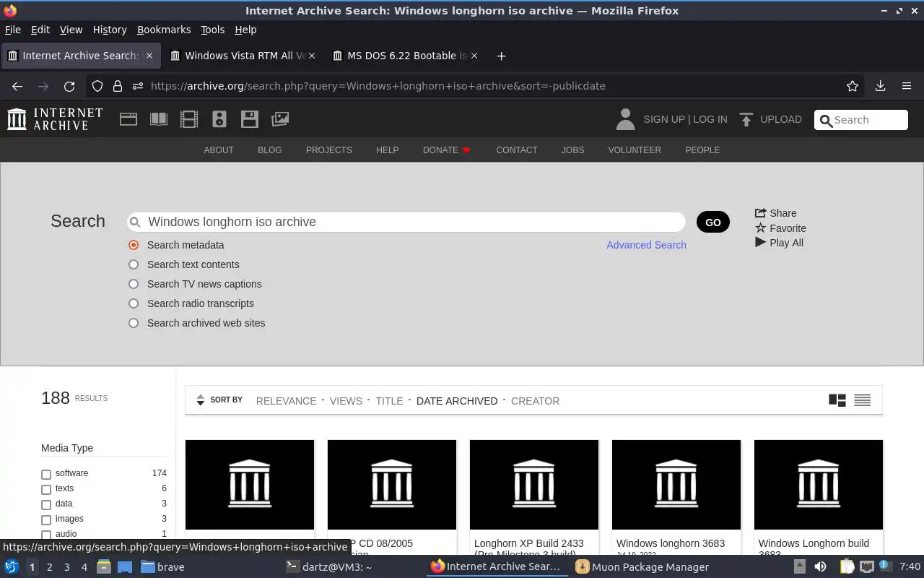Open the Advanced Search link
The width and height of the screenshot is (924, 578).
[646, 245]
